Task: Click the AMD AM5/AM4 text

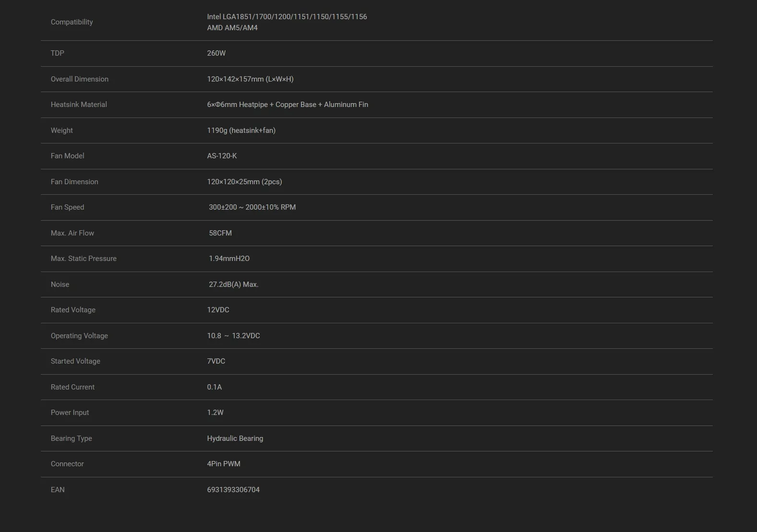Action: [232, 28]
